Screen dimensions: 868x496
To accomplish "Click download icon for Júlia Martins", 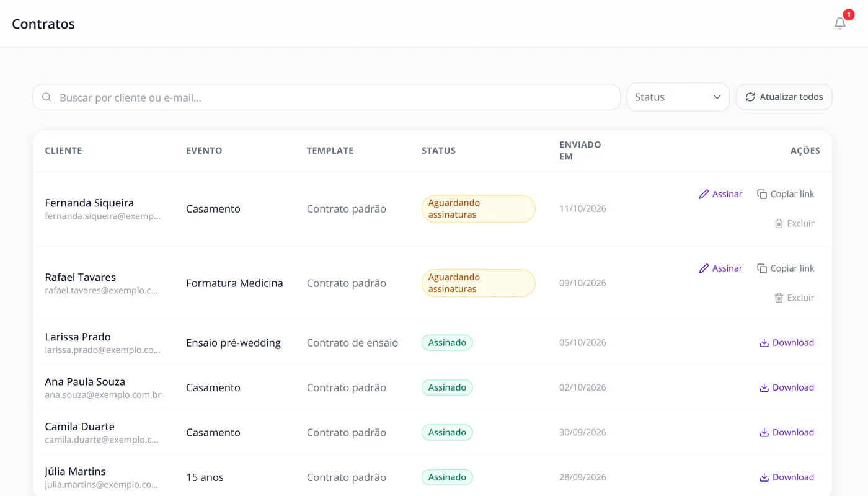I will [764, 477].
